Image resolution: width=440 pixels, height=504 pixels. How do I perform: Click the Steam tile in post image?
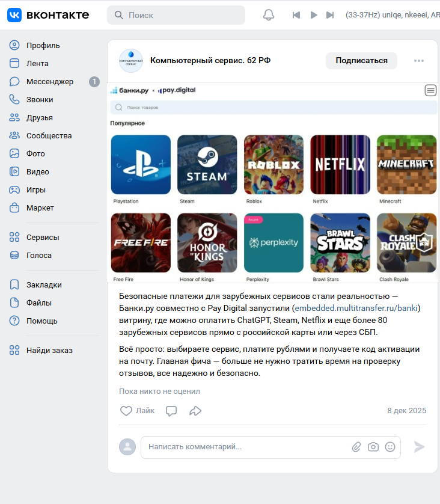pyautogui.click(x=207, y=165)
